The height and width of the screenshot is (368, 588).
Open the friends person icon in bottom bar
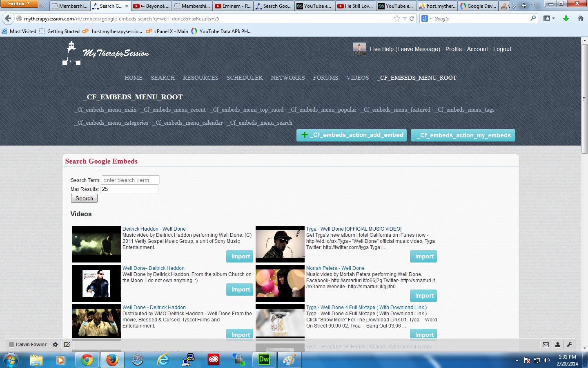[x=557, y=345]
